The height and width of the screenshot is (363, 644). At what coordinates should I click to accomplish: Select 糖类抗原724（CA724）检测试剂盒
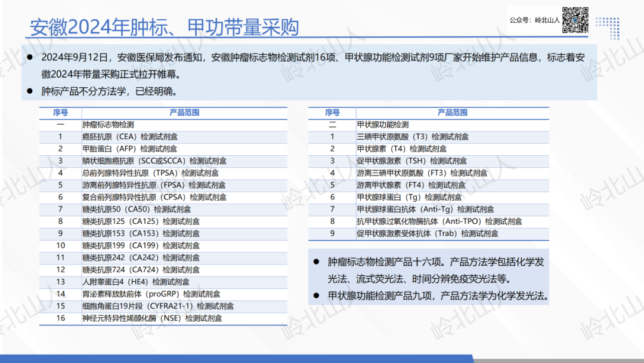pos(141,270)
